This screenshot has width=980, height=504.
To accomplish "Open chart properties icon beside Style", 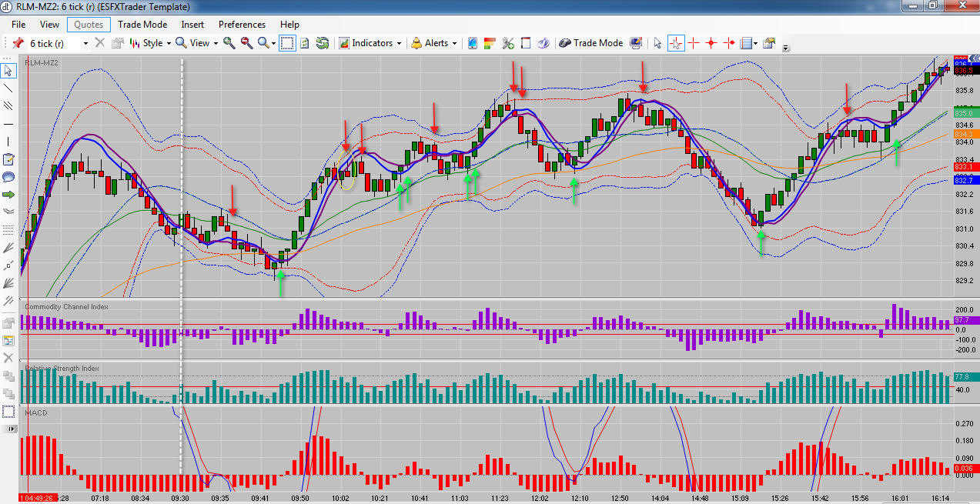I will coord(117,43).
